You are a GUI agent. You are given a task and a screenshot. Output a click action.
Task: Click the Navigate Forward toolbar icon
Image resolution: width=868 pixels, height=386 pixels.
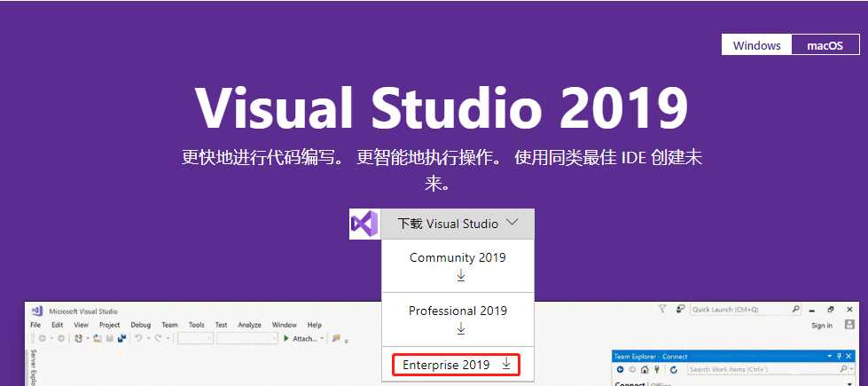pyautogui.click(x=61, y=338)
